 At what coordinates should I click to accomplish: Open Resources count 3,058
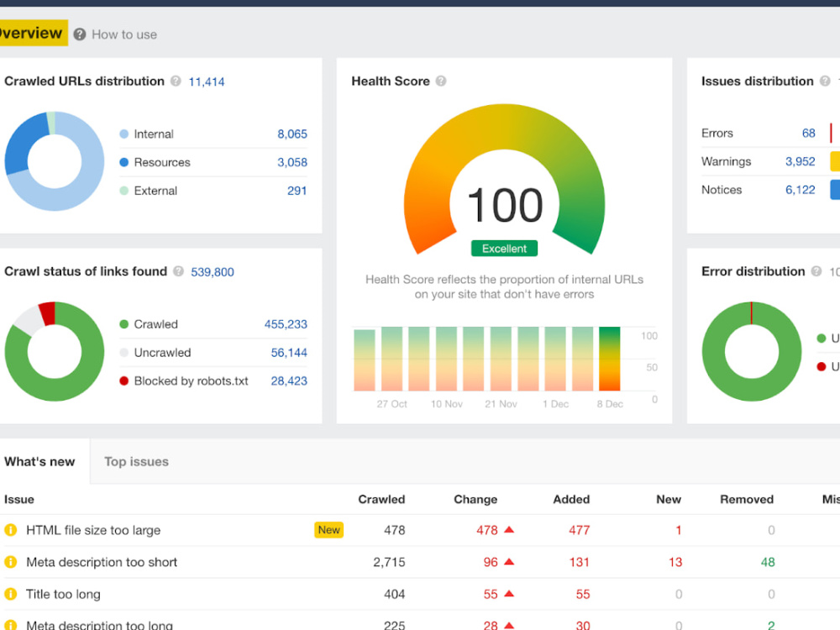point(292,162)
